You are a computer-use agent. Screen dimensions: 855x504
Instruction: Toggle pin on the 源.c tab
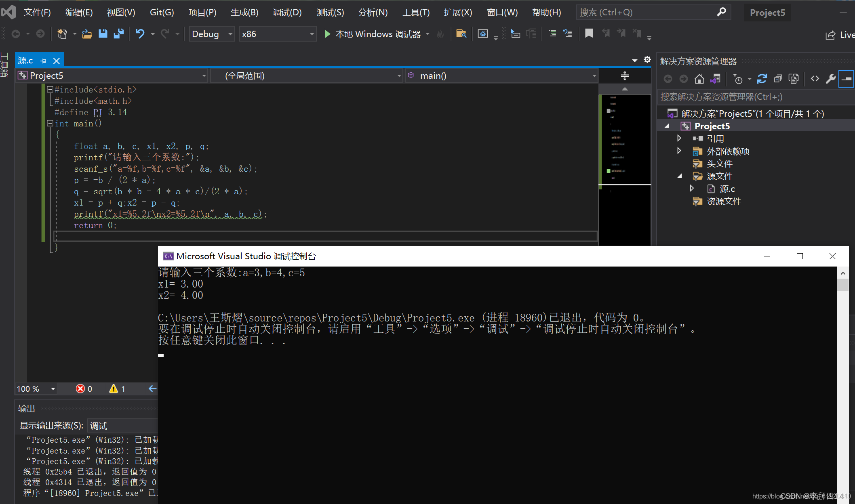44,61
